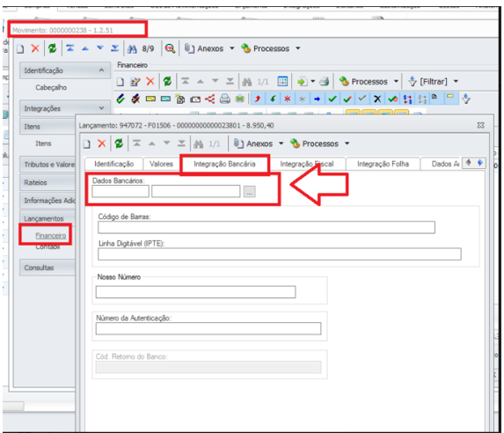The image size is (504, 433).
Task: Click the red X delete icon in Movimento toolbar
Action: (35, 48)
